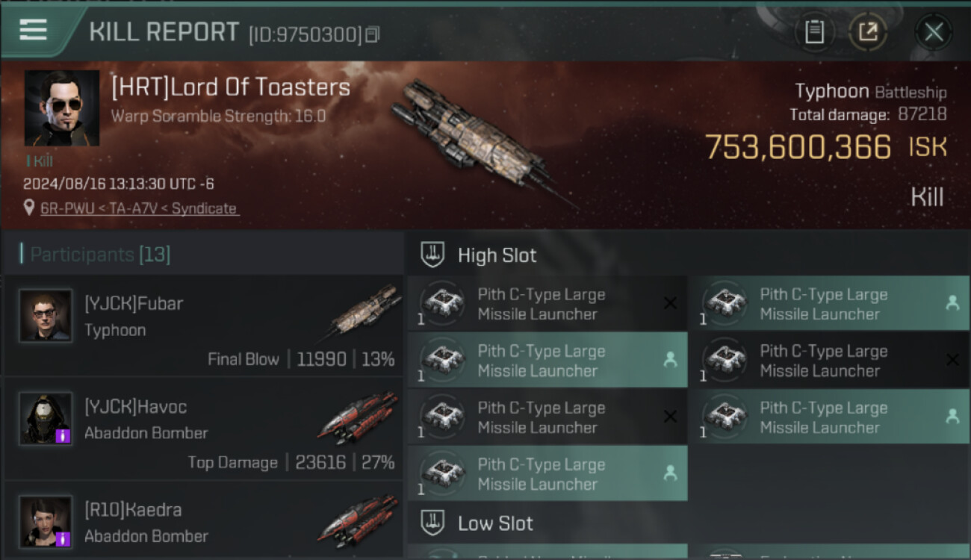The width and height of the screenshot is (971, 560).
Task: Close the kill report window
Action: click(934, 32)
